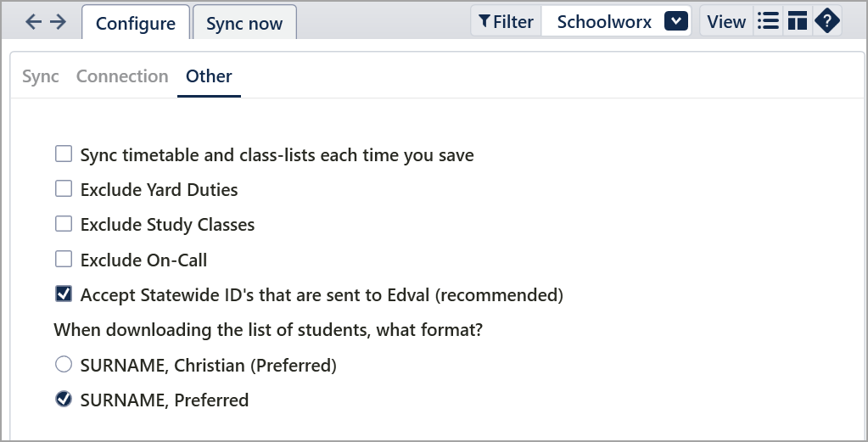Open the Schoolworx filter combo box
Screen dimensions: 868x442
pos(604,22)
